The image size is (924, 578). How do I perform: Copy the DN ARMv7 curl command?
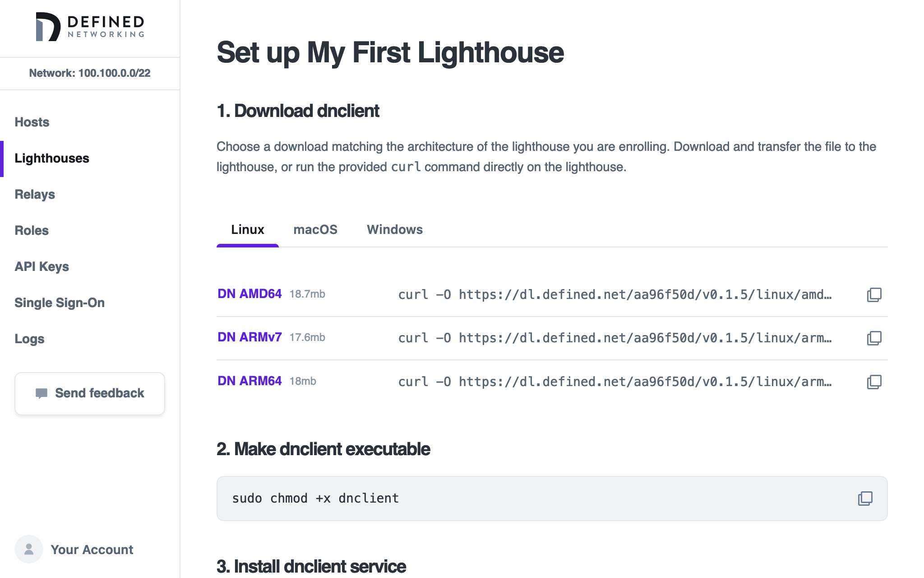point(874,338)
